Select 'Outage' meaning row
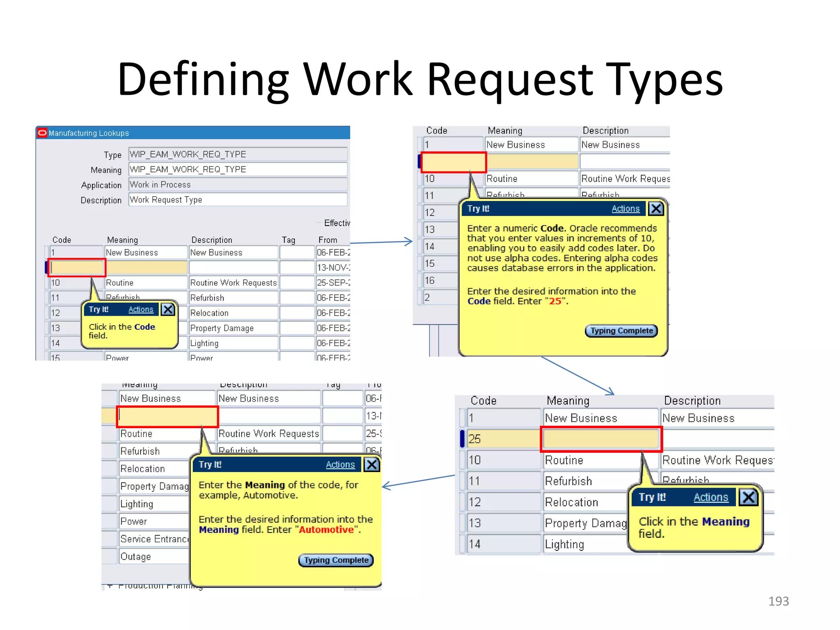Screen dimensions: 840x630 click(154, 557)
